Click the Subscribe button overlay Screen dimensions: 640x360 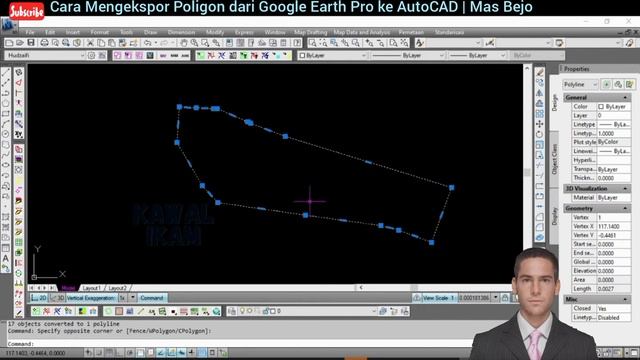27,11
